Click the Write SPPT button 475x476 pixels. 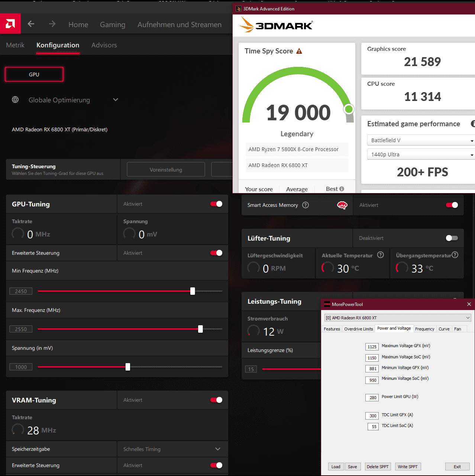[x=408, y=467]
